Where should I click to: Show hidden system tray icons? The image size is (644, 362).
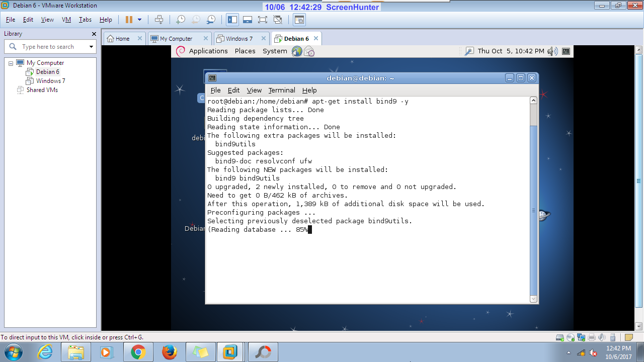[x=569, y=352]
